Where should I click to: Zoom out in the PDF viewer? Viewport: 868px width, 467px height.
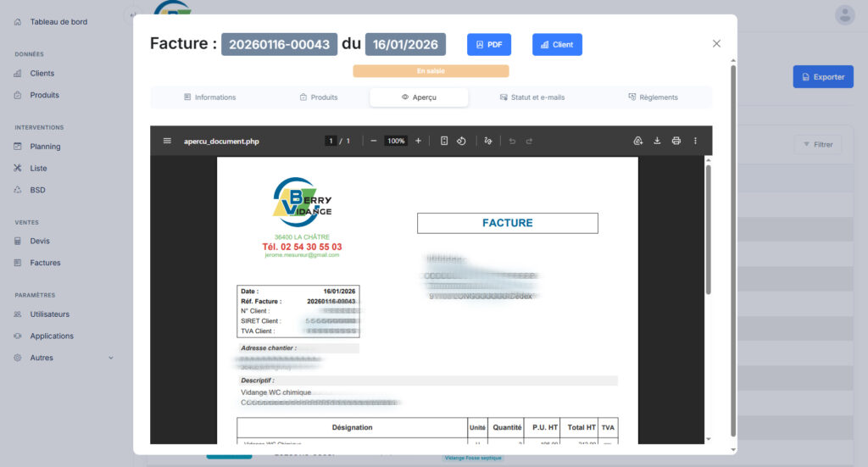coord(373,141)
